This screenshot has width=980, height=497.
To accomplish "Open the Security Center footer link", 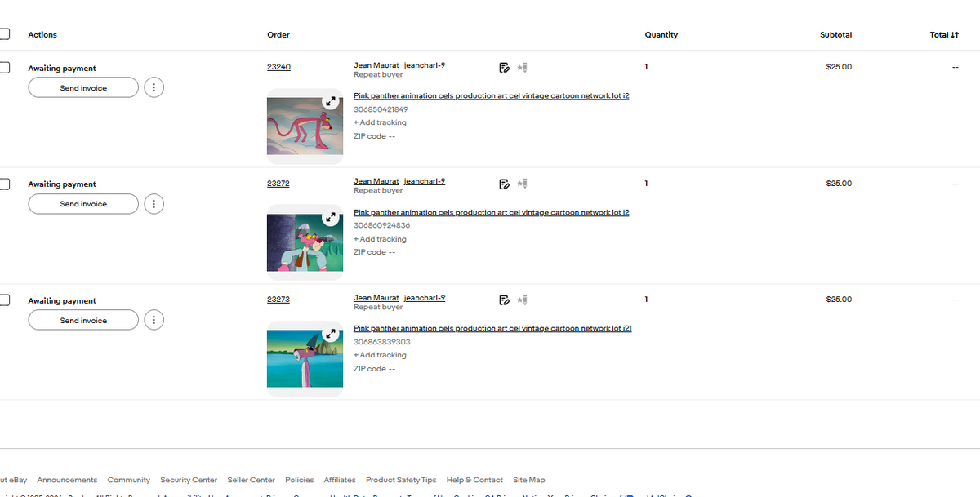I will click(x=189, y=480).
